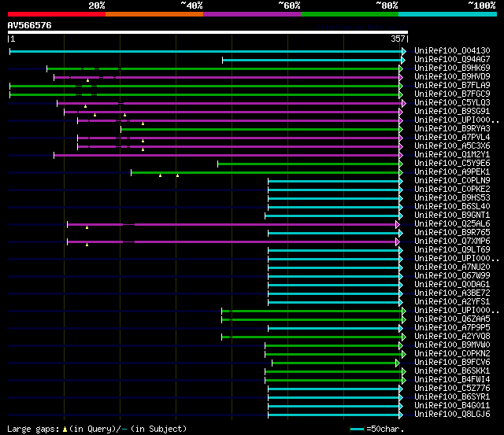Screen dimensions: 504x435
Task: Open hit UniRef100_B9HK69
Action: pyautogui.click(x=452, y=68)
